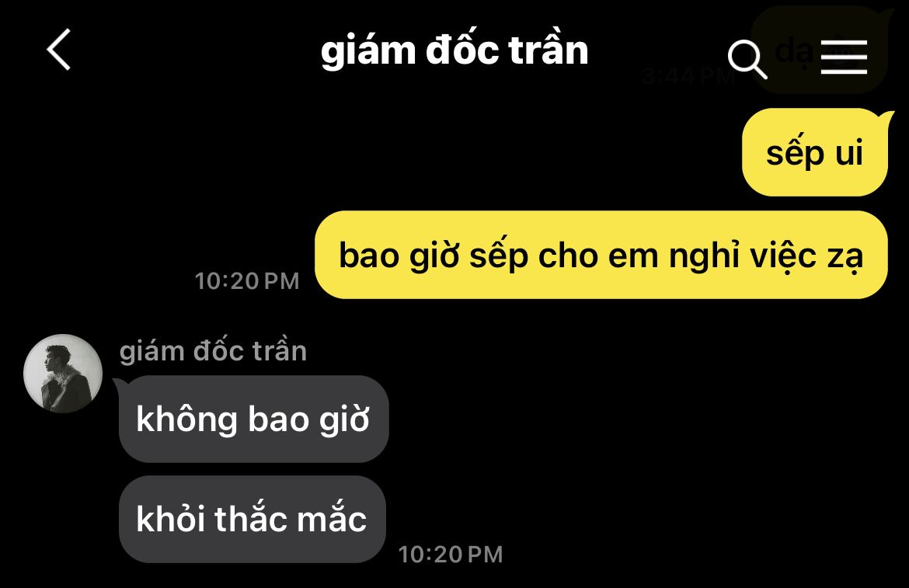This screenshot has width=909, height=588.
Task: Select the 'không bao giờ' reply bubble
Action: point(253,419)
